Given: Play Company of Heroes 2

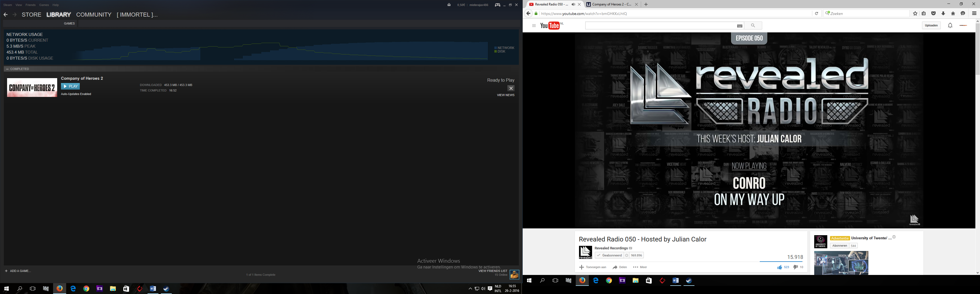Looking at the screenshot, I should point(71,86).
